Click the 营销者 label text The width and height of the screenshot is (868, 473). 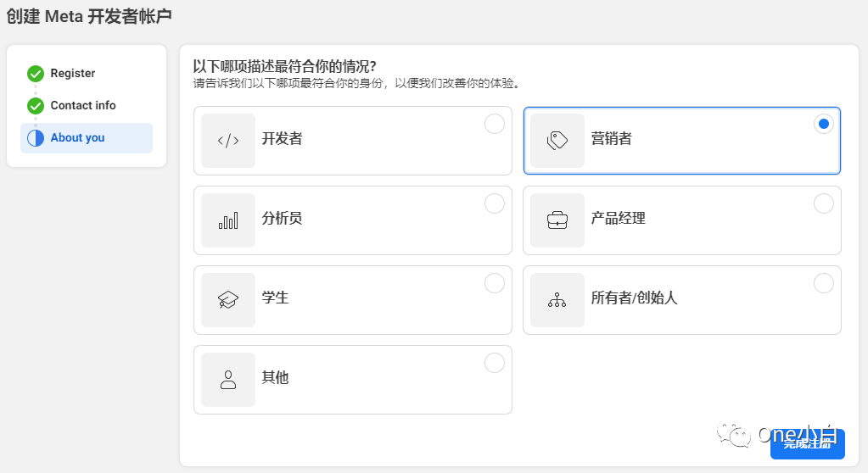(x=612, y=138)
